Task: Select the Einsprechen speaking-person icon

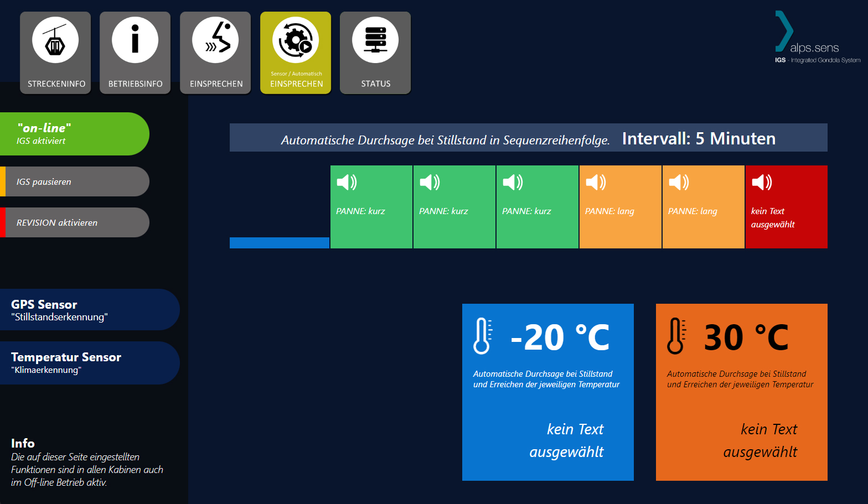Action: coord(215,40)
